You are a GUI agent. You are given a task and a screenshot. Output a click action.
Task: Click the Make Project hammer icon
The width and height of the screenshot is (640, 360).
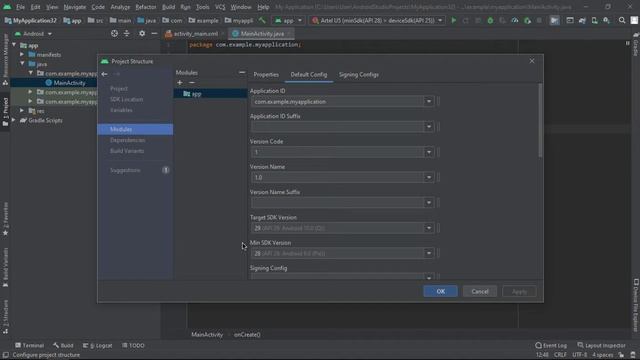[x=262, y=20]
